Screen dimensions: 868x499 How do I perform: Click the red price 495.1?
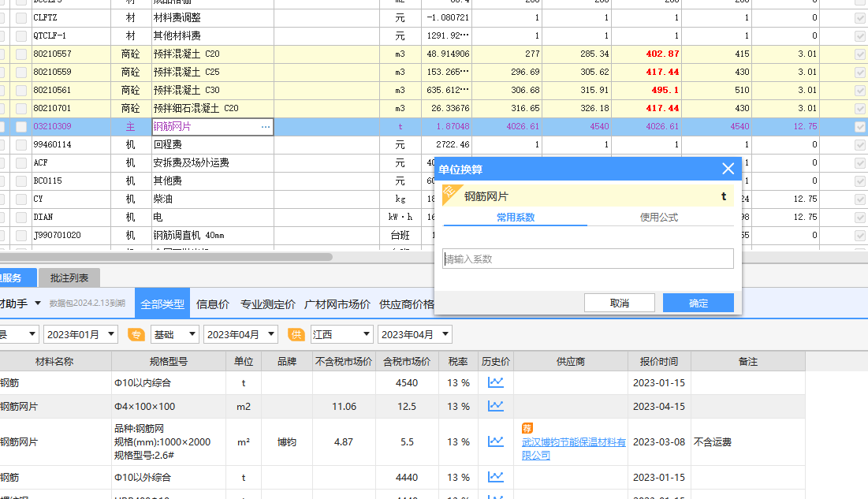[x=665, y=91]
